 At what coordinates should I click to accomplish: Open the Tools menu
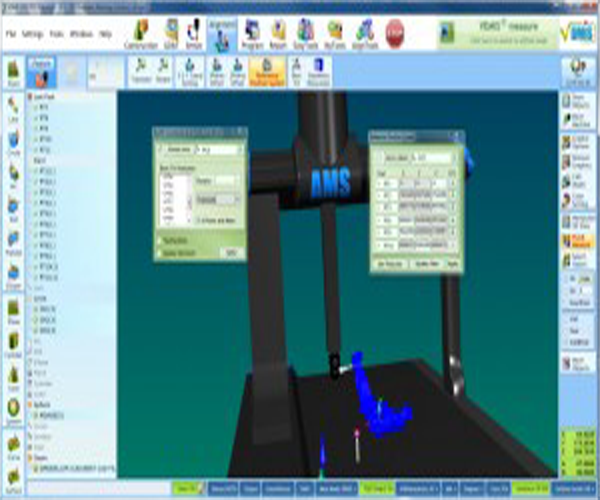pyautogui.click(x=56, y=34)
